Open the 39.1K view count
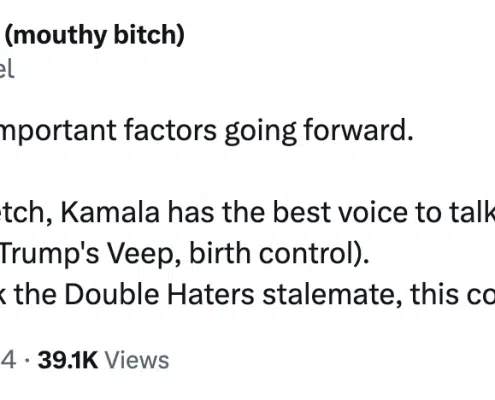 click(68, 360)
